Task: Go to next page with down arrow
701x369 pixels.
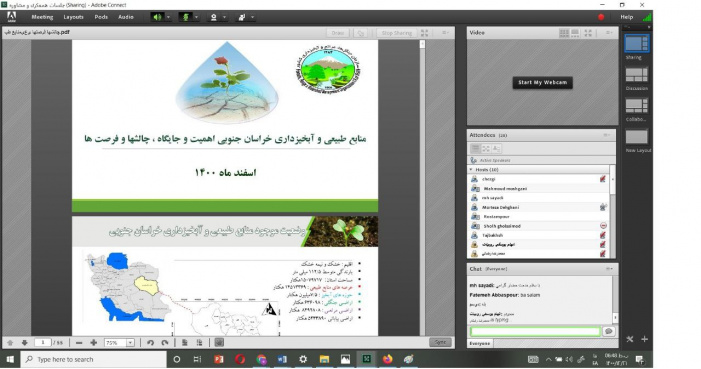Action: 25,343
